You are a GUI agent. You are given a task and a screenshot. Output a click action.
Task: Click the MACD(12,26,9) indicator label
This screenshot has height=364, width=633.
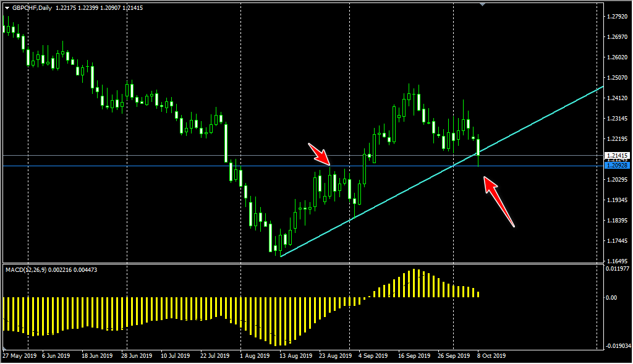[26, 269]
